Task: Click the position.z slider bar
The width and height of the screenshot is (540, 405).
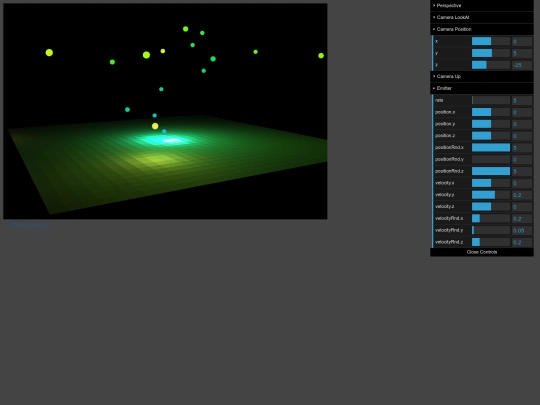Action: [491, 136]
